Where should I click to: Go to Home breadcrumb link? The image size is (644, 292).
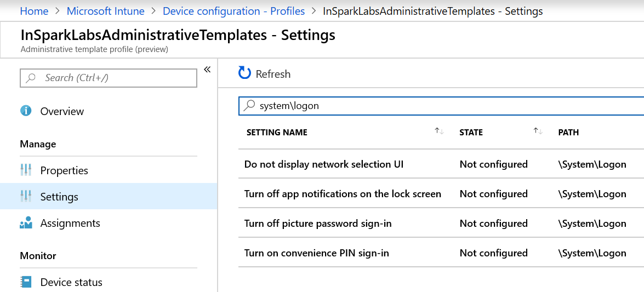34,11
